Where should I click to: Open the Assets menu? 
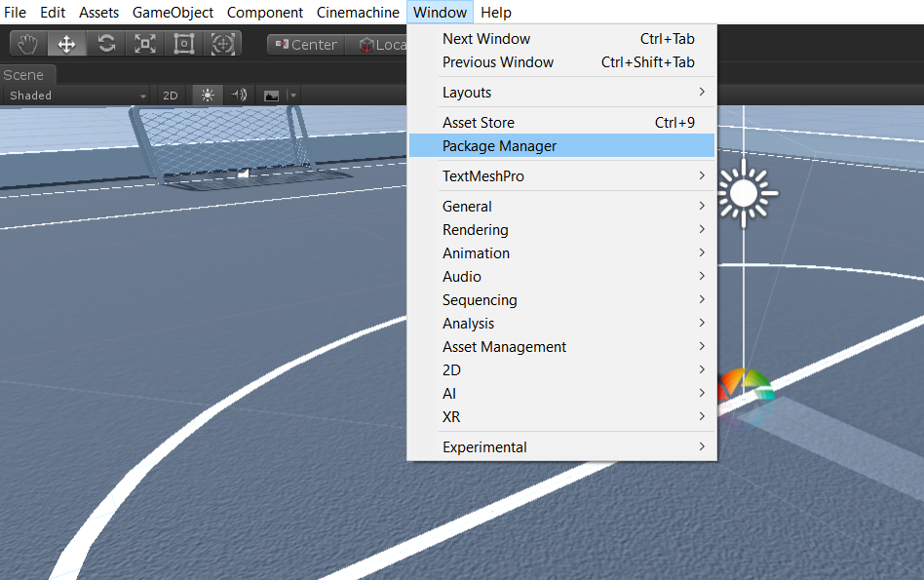99,13
